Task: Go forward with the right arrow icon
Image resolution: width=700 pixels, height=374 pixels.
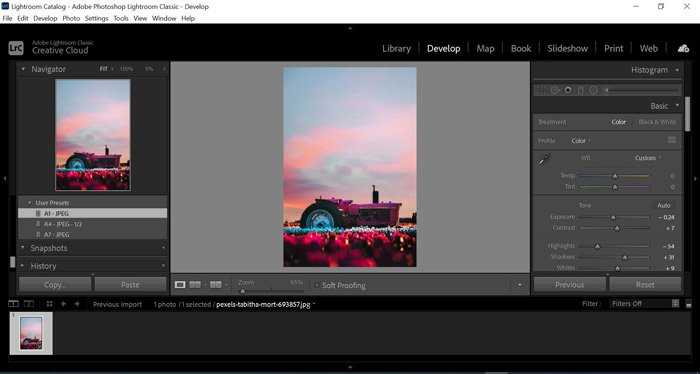Action: (x=77, y=304)
